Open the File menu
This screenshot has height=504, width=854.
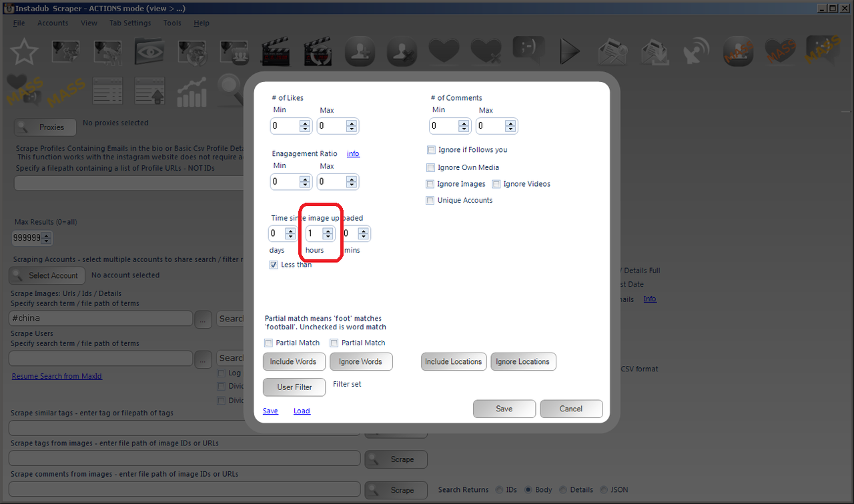pos(19,23)
